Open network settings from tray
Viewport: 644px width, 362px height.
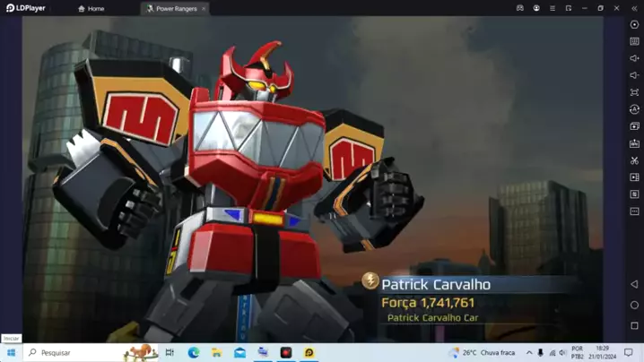[x=553, y=352]
